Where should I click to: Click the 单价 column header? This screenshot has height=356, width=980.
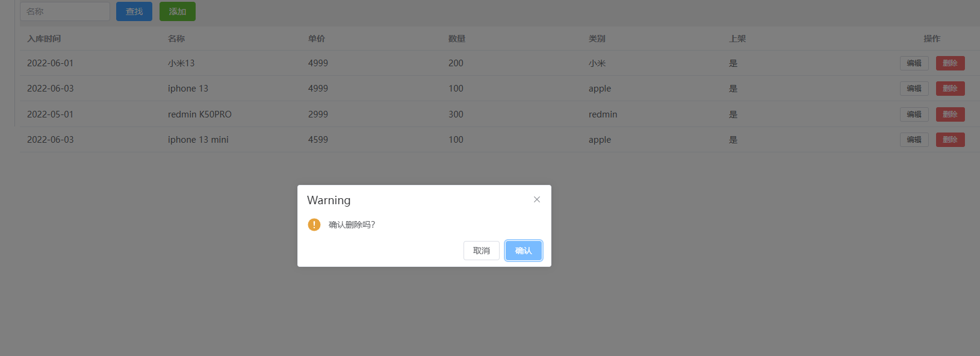[x=317, y=38]
